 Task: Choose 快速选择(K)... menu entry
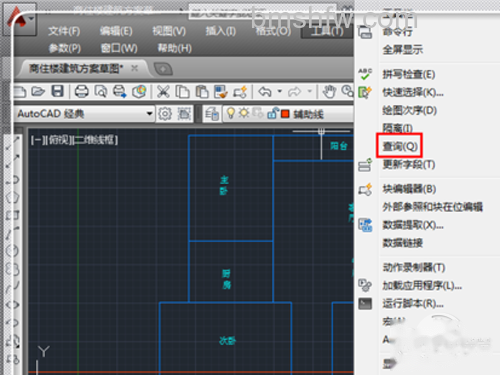(x=413, y=92)
